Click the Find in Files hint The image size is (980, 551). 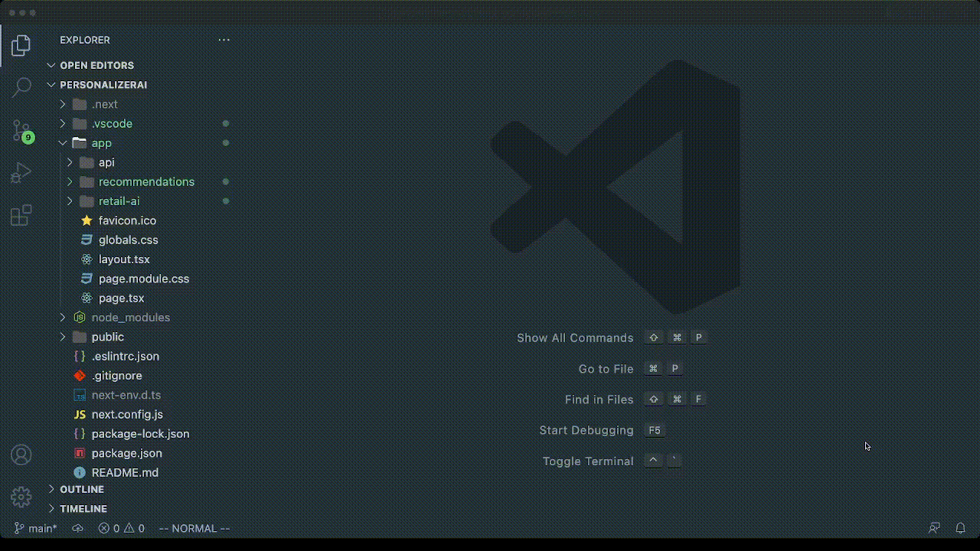point(599,399)
